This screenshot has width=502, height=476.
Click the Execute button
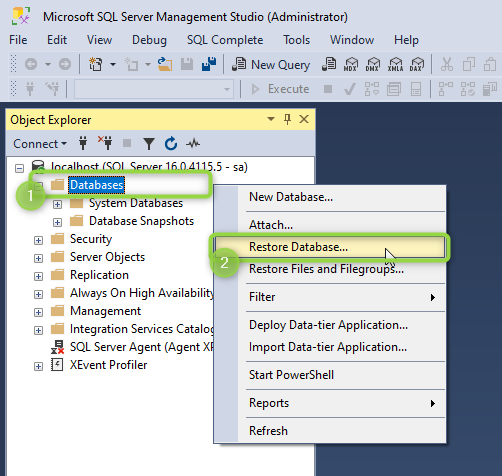pyautogui.click(x=280, y=89)
